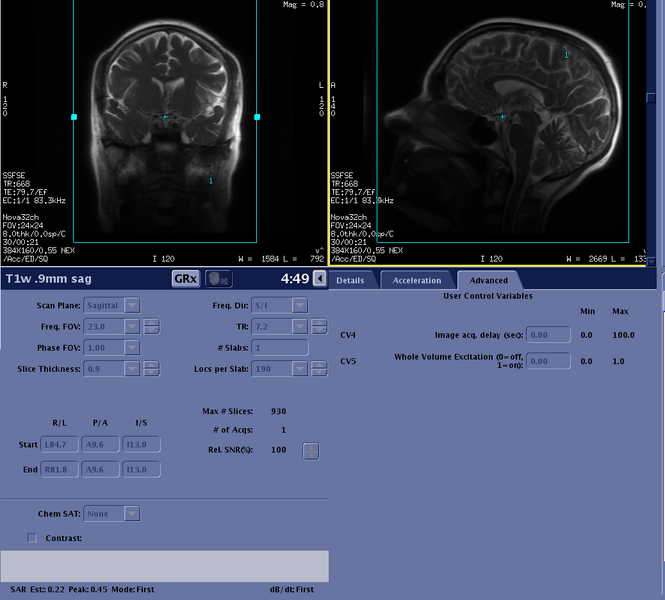
Task: Open the TR dropdown arrow
Action: (x=299, y=327)
